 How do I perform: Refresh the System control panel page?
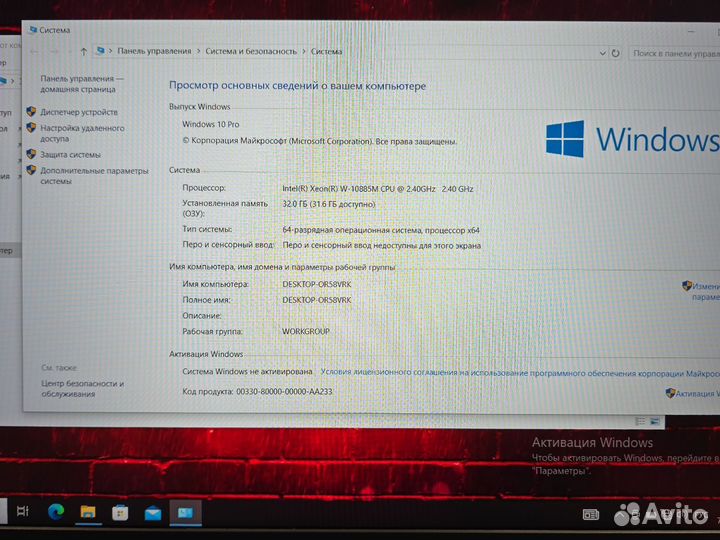615,53
